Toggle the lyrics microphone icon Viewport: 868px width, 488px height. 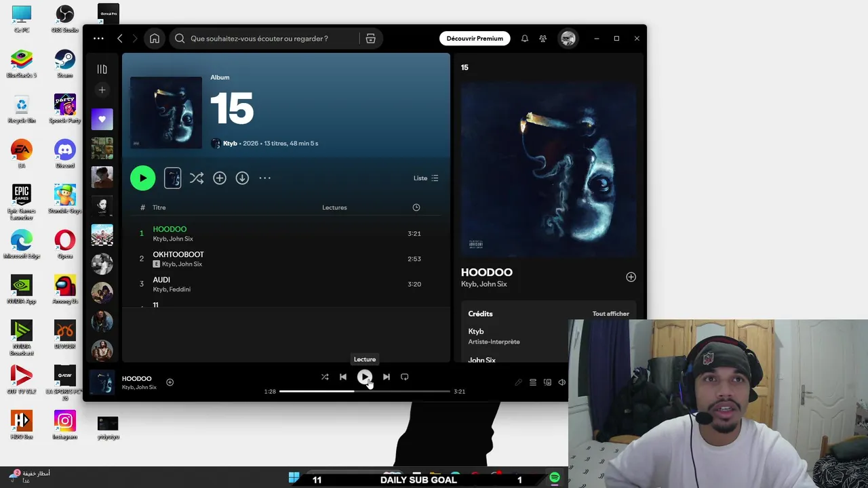click(518, 382)
